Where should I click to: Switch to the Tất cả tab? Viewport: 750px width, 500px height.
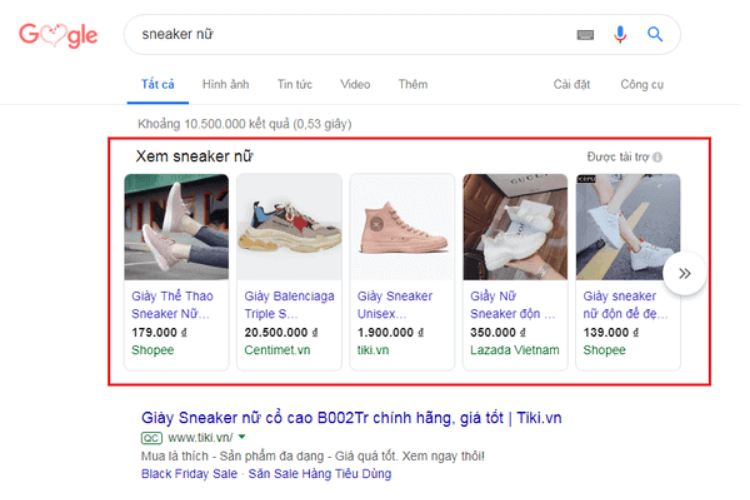[157, 85]
